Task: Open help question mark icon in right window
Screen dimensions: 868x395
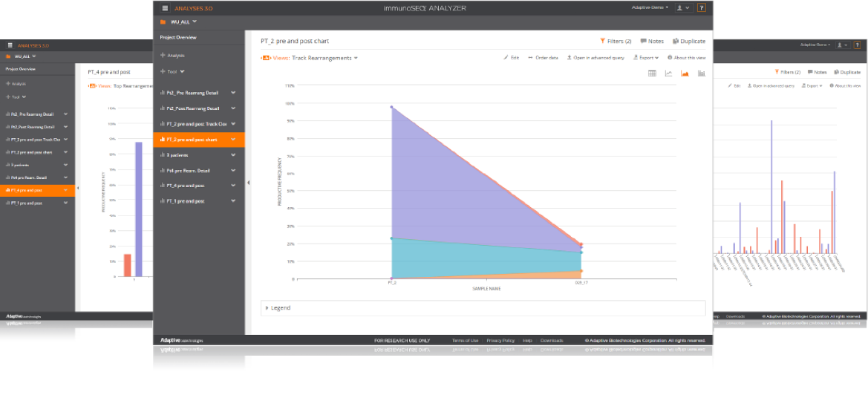Action: pos(857,45)
